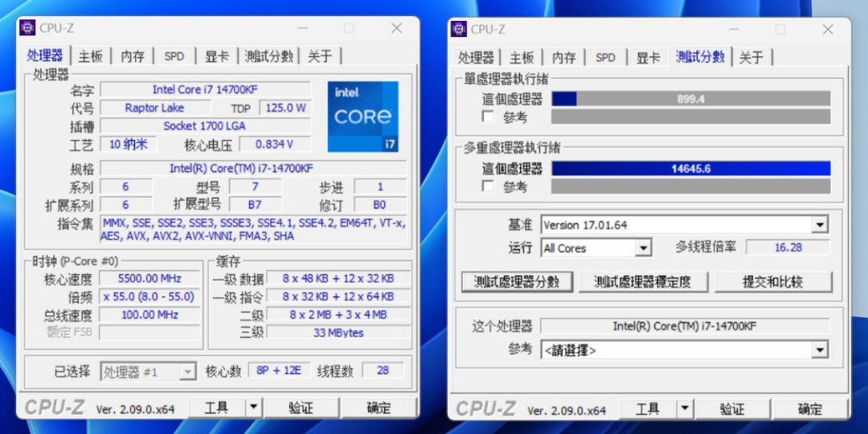This screenshot has width=868, height=434.
Task: Click the 核心速度 value 5500.00 MHz
Action: pyautogui.click(x=149, y=278)
